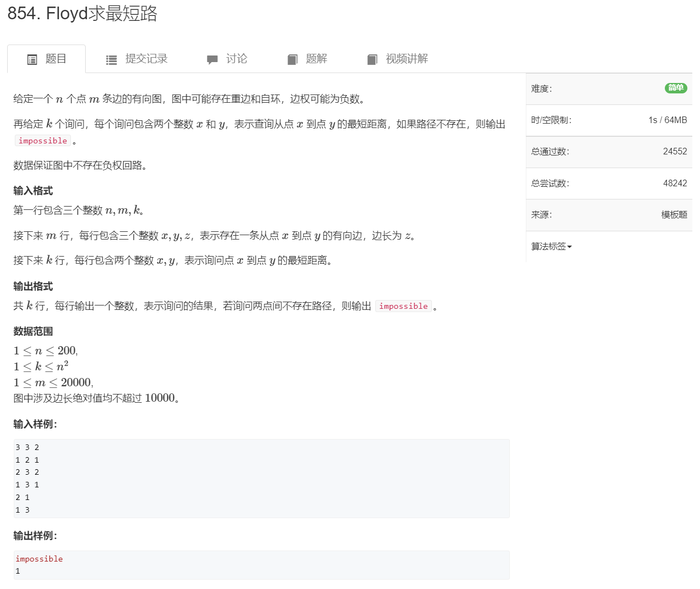700x589 pixels.
Task: Expand the 算法标签 dropdown
Action: pos(551,246)
